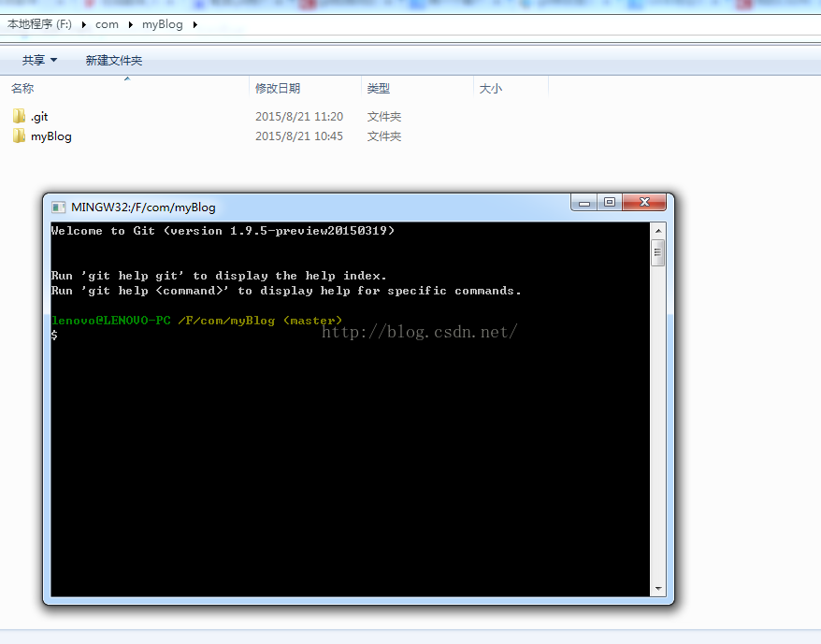Expand the breadcrumb arrow after myBlog
This screenshot has width=821, height=644.
pyautogui.click(x=195, y=24)
